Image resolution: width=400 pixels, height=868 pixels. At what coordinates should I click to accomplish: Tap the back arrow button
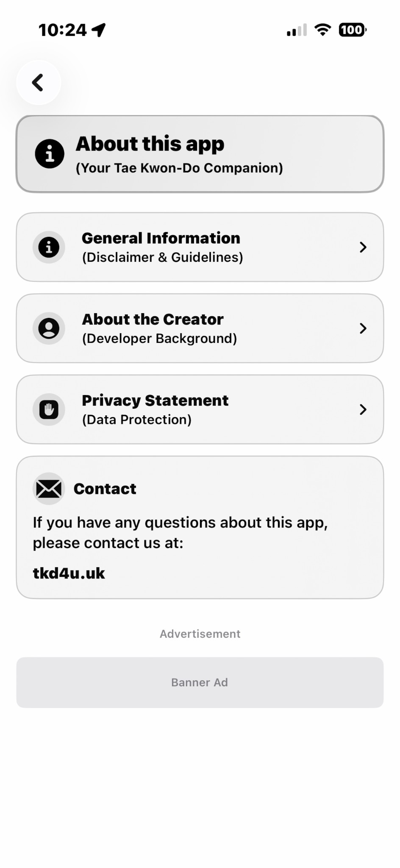tap(38, 83)
